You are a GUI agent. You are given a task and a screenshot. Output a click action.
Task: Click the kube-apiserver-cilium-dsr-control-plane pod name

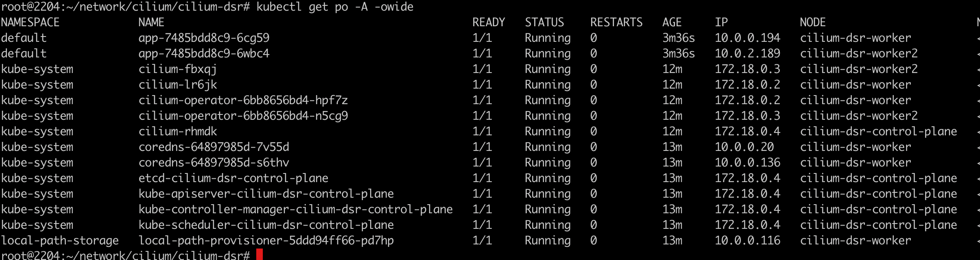[x=266, y=194]
